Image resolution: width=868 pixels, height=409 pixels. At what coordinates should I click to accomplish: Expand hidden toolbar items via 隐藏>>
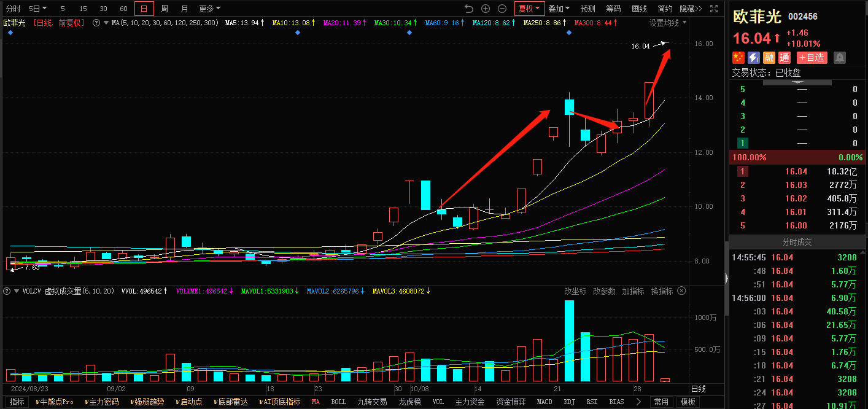690,9
